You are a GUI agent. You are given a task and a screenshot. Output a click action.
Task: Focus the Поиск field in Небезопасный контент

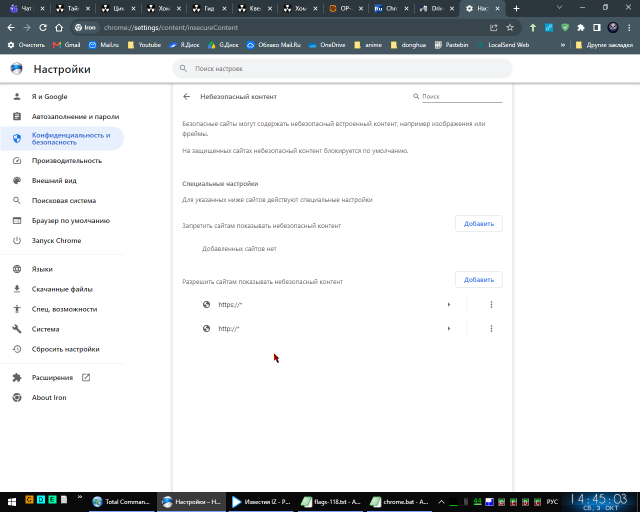[462, 97]
